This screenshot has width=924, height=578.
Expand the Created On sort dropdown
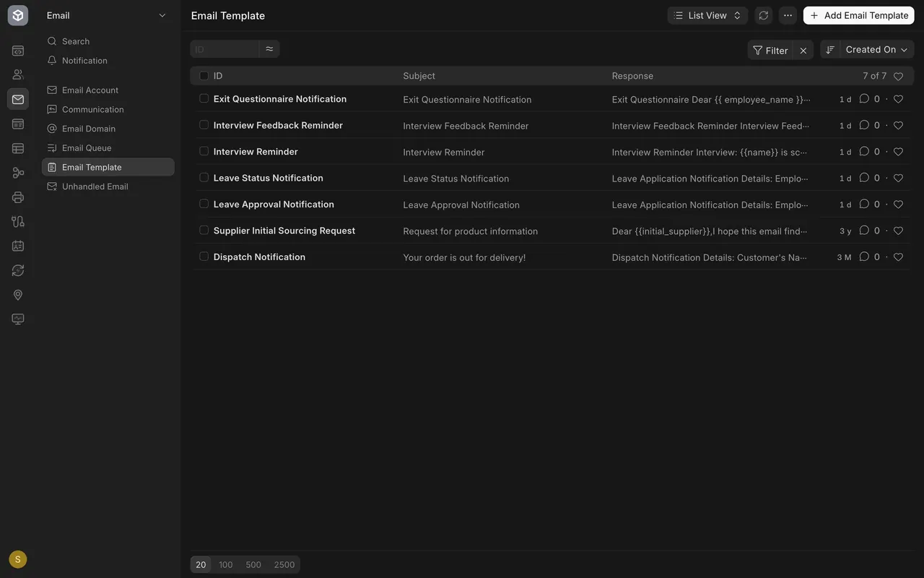(877, 49)
